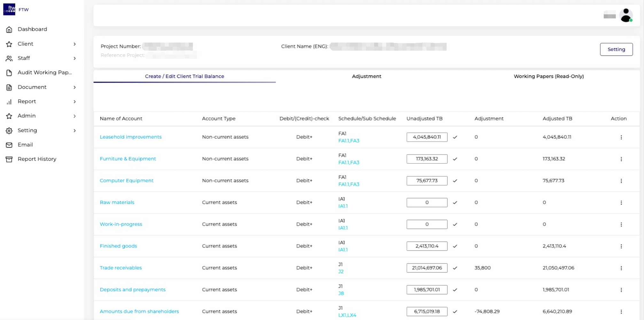The height and width of the screenshot is (320, 644).
Task: Click the Dashboard home icon in sidebar
Action: click(9, 29)
